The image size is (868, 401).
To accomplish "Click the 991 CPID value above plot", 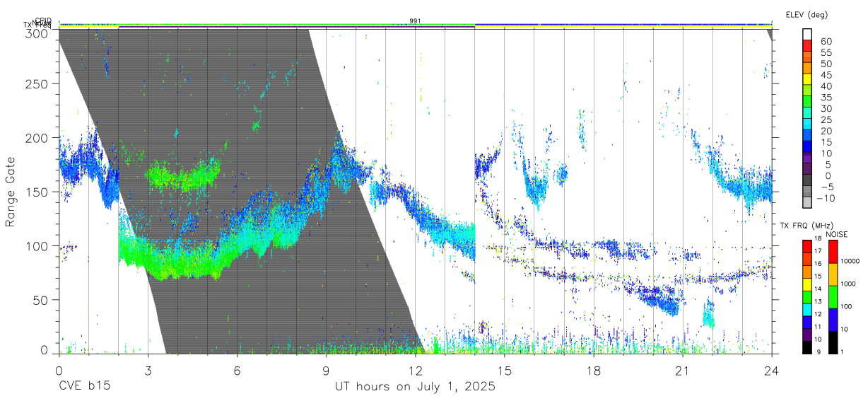I will tap(415, 21).
